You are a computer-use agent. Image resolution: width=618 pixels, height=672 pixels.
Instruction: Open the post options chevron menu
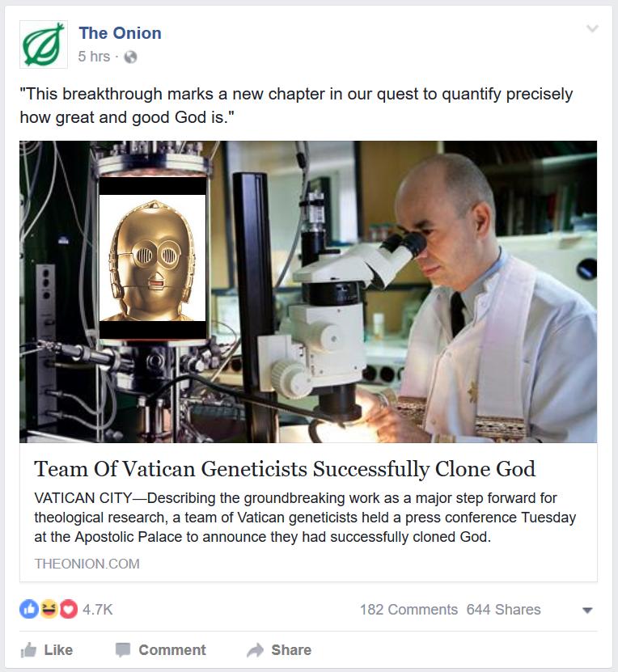[x=592, y=29]
